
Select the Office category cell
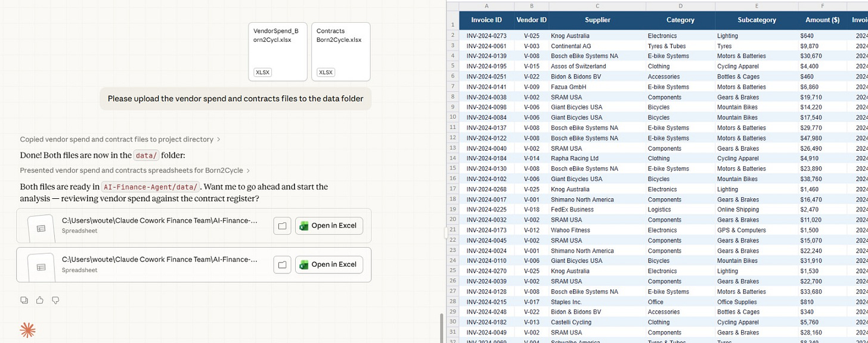[680, 302]
